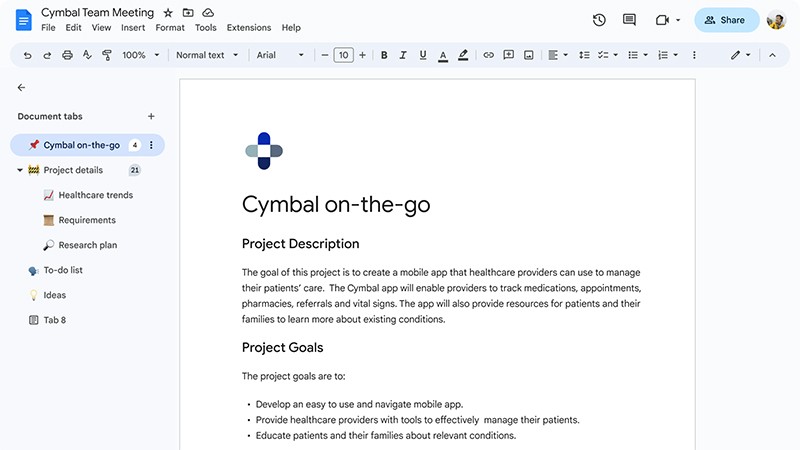Click the Undo arrow in toolbar
Image resolution: width=800 pixels, height=450 pixels.
[x=27, y=55]
